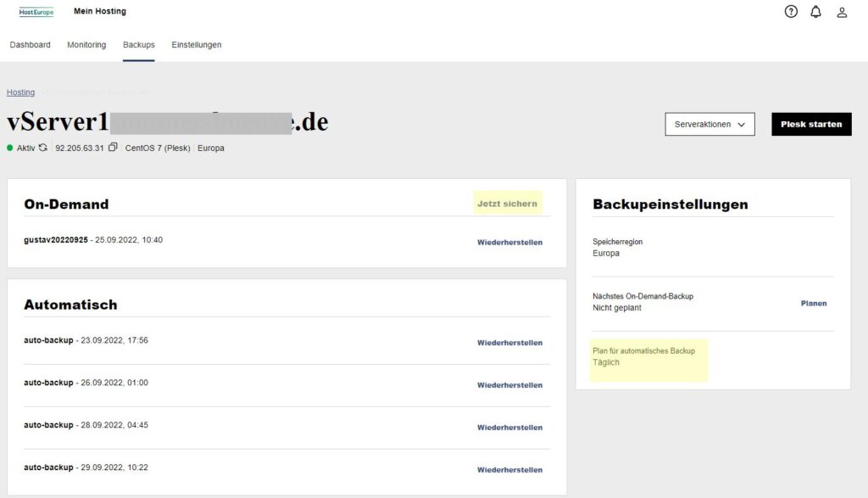Click Jetzt sichern in the On-Demand panel

pos(507,204)
